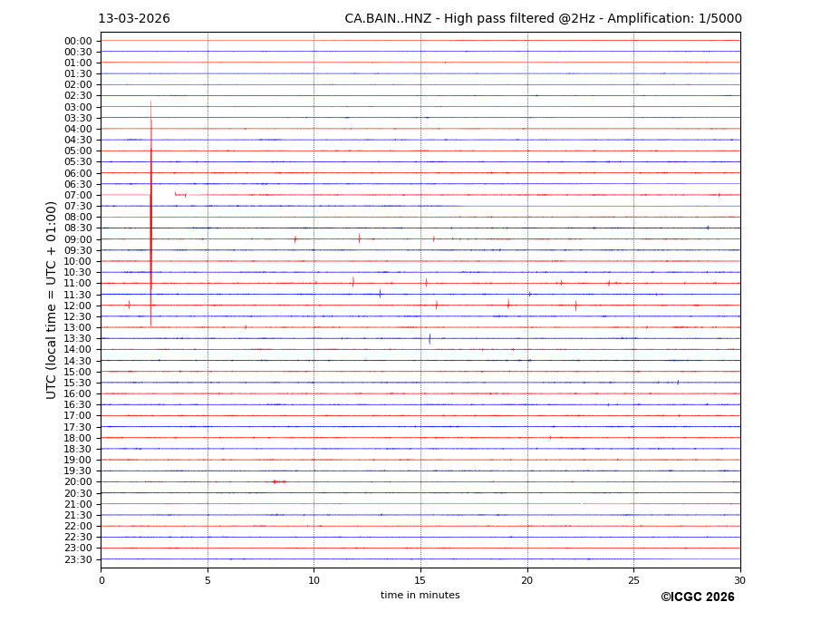Select the 23:30 trace time label
Screen dimensions: 840x631
click(x=78, y=559)
